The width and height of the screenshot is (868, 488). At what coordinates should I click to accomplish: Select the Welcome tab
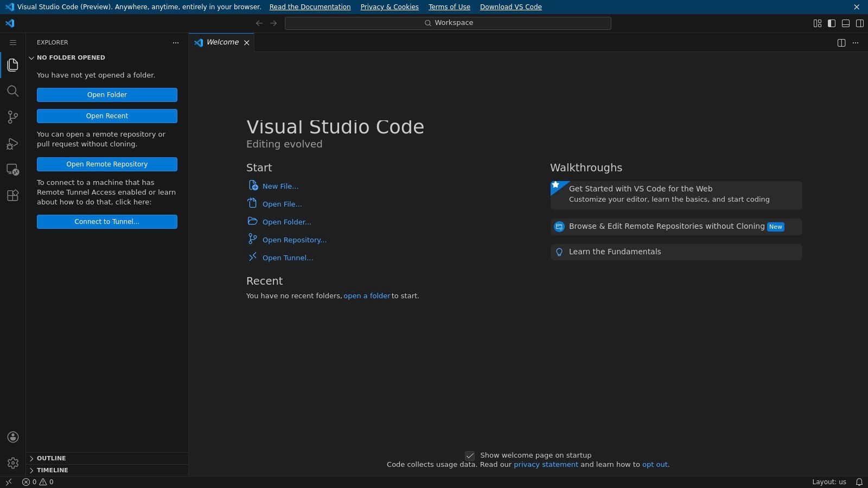click(x=222, y=42)
